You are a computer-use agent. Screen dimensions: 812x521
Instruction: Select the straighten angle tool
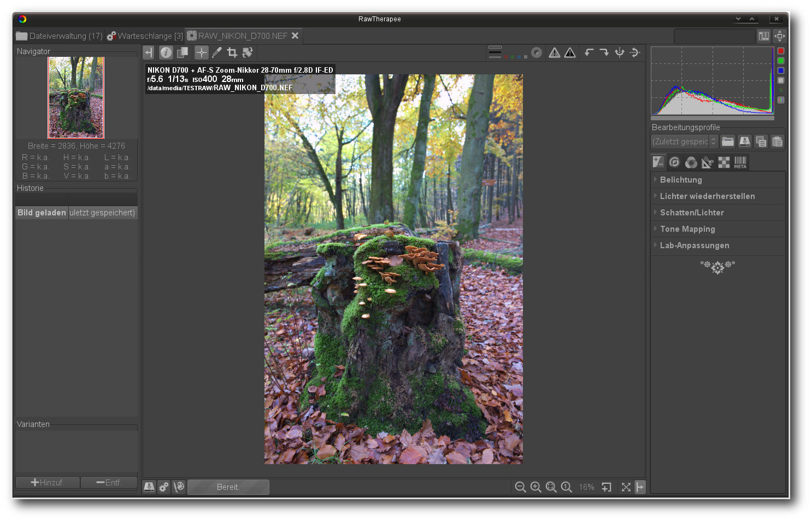pyautogui.click(x=248, y=52)
